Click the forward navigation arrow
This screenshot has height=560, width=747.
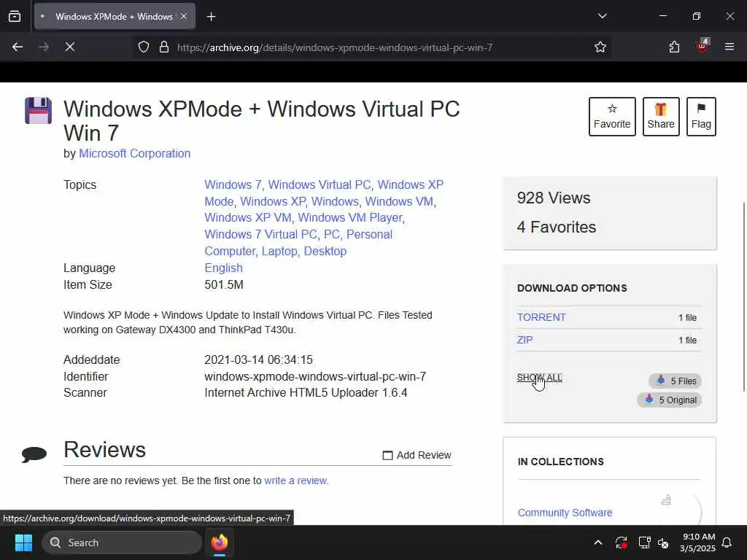[x=43, y=47]
